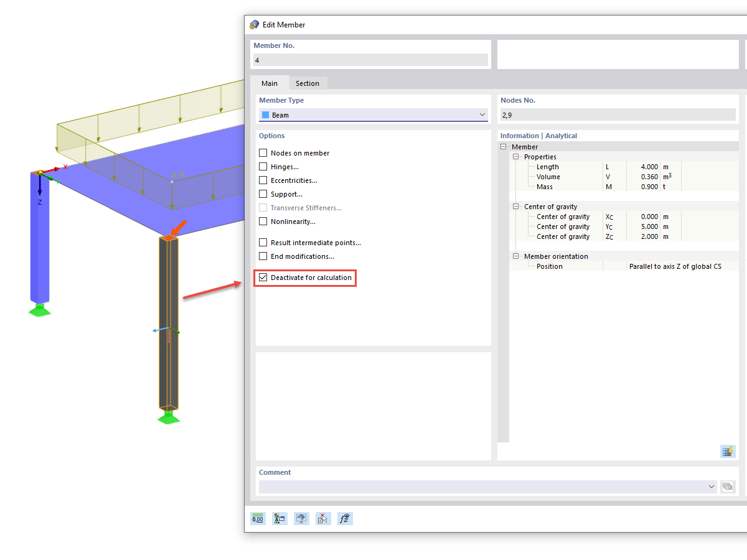Click the units and decimal places icon
The height and width of the screenshot is (560, 747).
pos(258,518)
